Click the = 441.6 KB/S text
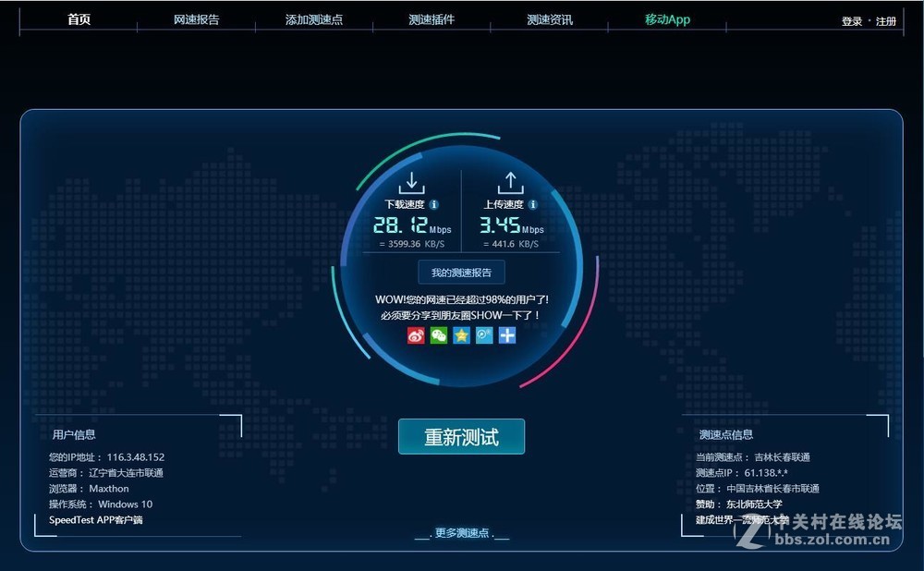Image resolution: width=924 pixels, height=571 pixels. click(x=511, y=244)
